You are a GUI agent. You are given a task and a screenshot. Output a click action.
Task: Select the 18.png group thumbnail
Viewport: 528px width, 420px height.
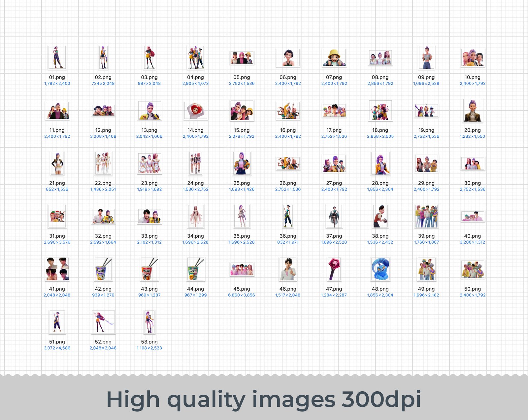(x=380, y=111)
